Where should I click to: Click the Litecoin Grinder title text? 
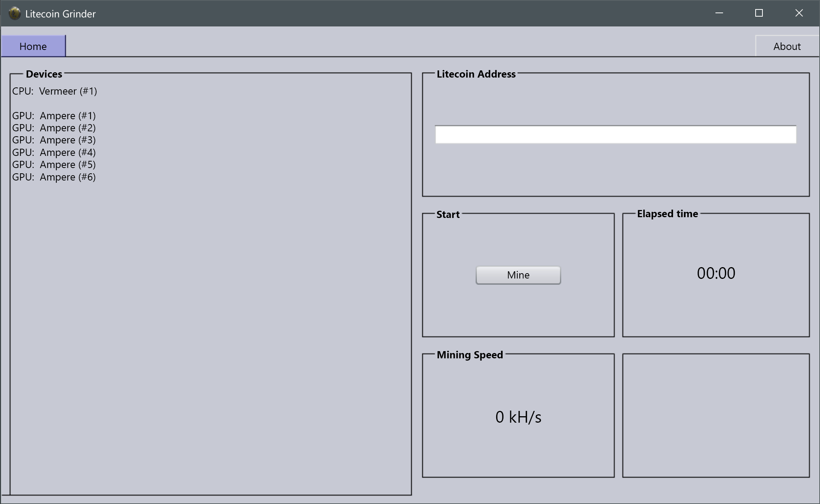pos(61,14)
